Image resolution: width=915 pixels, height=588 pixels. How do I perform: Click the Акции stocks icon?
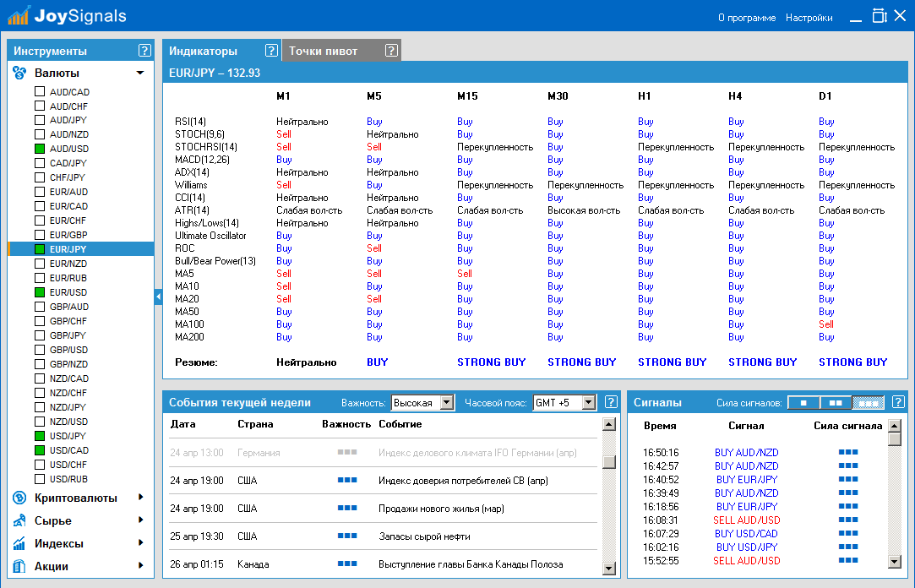(19, 566)
